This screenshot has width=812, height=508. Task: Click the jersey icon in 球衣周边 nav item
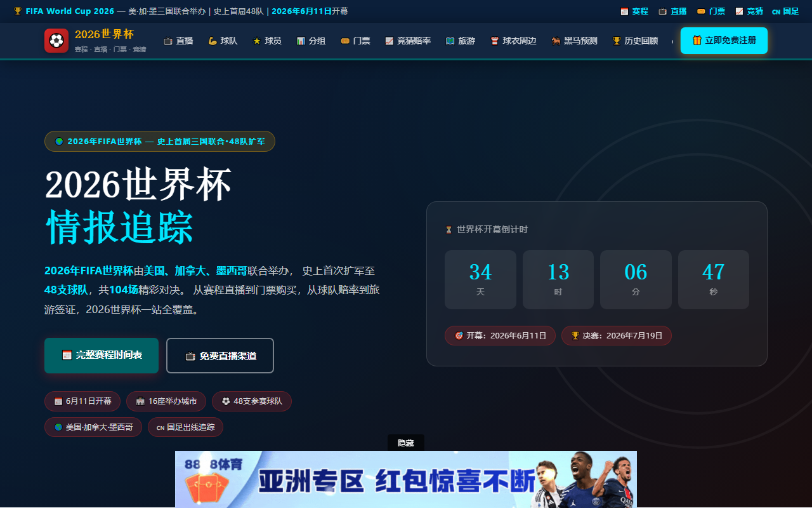click(x=495, y=41)
